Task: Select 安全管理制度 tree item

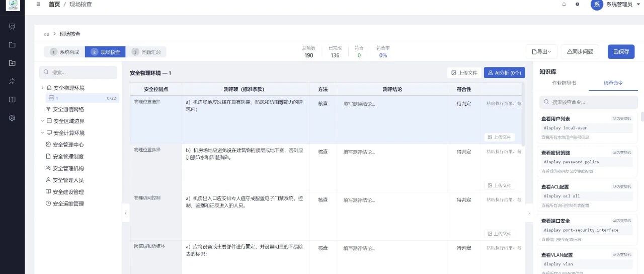Action: 68,157
